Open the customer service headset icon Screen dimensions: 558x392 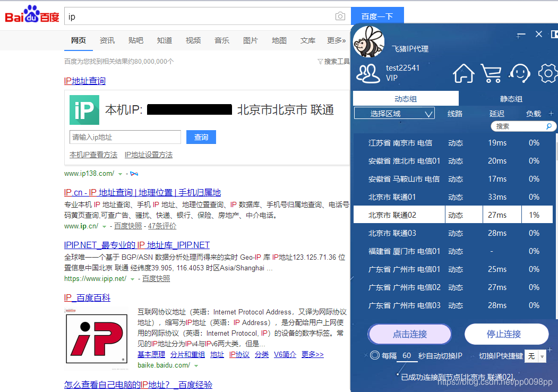pyautogui.click(x=520, y=73)
